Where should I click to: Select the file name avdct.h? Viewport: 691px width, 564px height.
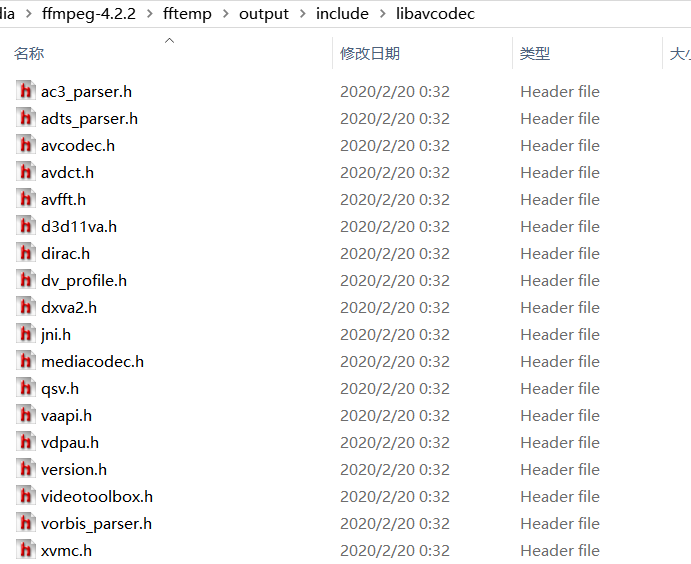tap(67, 173)
